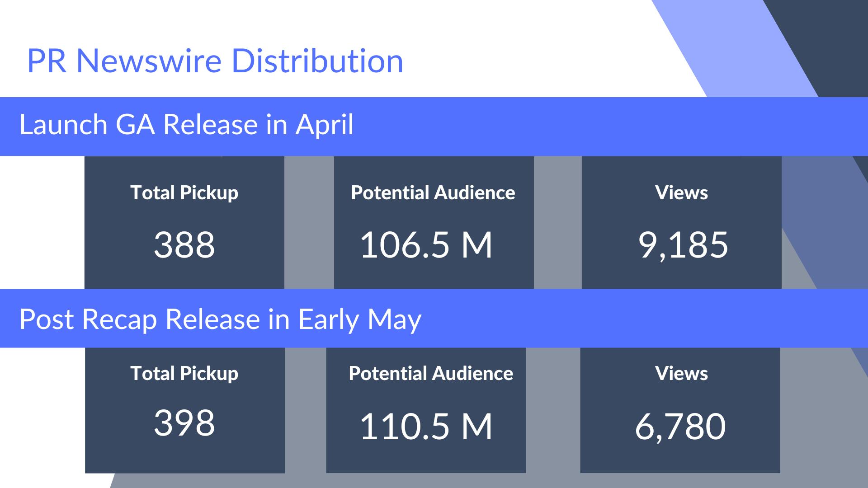The width and height of the screenshot is (868, 488).
Task: Select the Post Recap Release in Early May banner
Action: click(220, 319)
